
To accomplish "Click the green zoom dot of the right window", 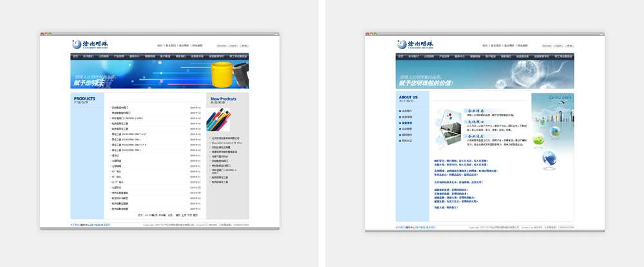I will 374,33.
